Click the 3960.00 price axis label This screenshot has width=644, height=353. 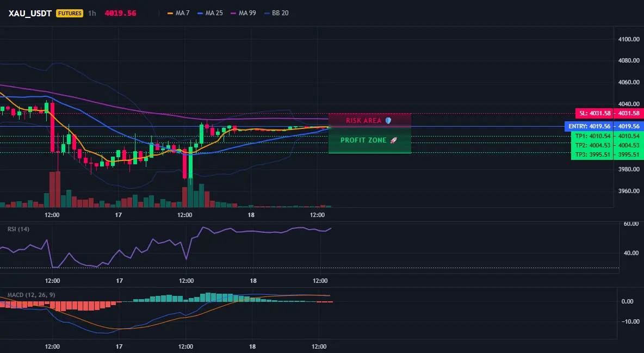click(629, 191)
